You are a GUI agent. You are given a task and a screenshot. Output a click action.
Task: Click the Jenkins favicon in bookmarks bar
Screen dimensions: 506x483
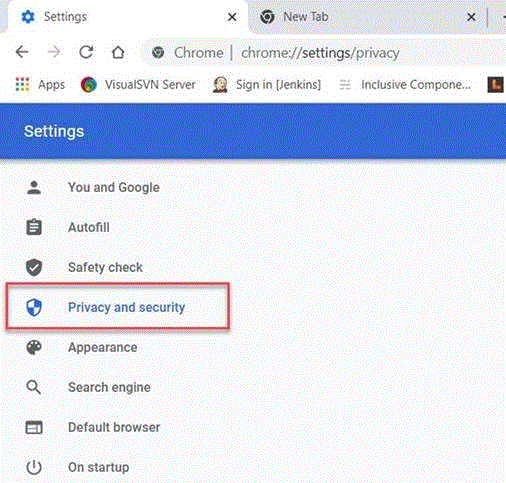(220, 84)
